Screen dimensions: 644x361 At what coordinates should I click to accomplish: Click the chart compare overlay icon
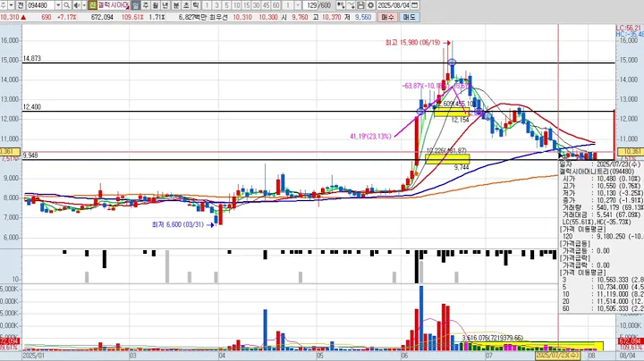click(341, 5)
